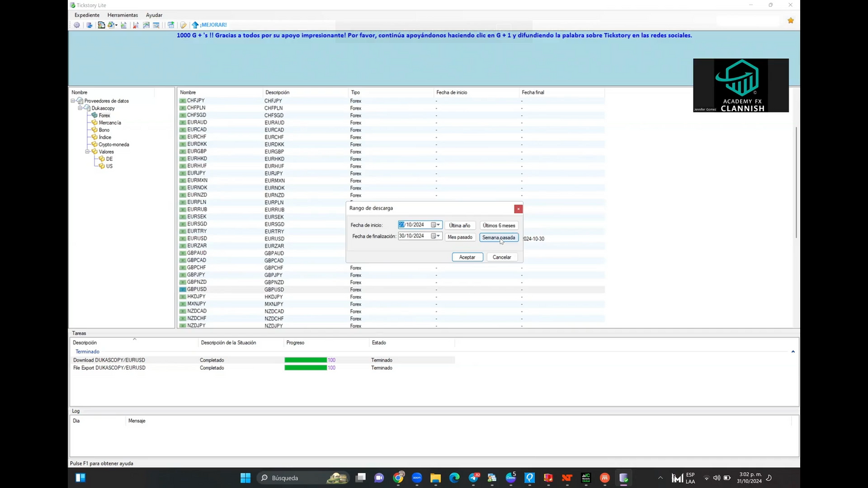Open the Windows Start menu
Viewport: 868px width, 488px height.
pyautogui.click(x=245, y=478)
